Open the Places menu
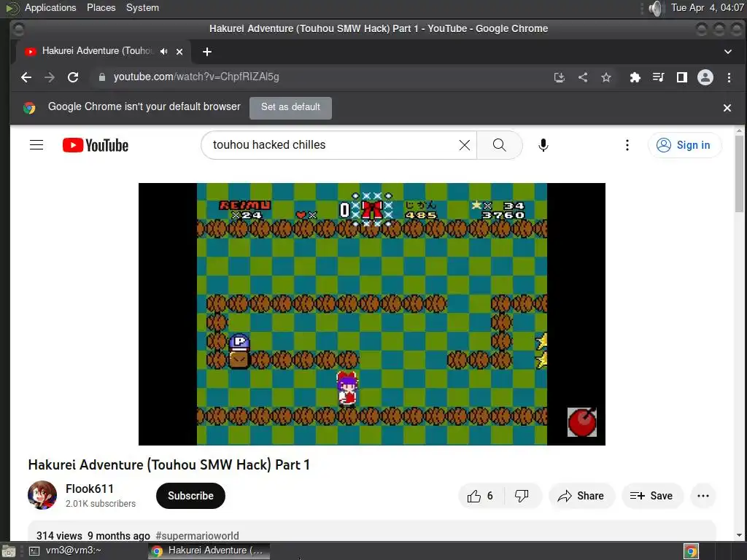Viewport: 747px width, 560px height. [x=101, y=7]
